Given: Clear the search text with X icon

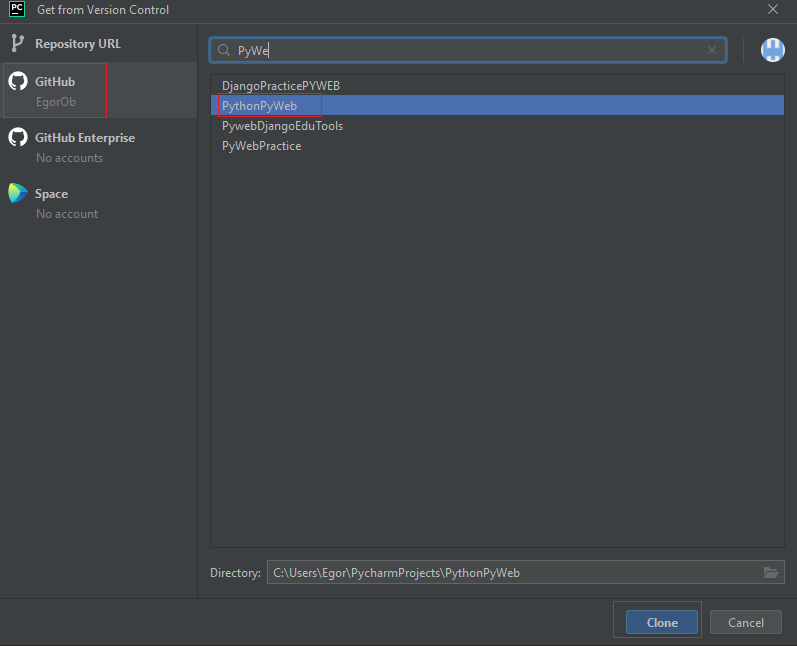Looking at the screenshot, I should tap(712, 50).
